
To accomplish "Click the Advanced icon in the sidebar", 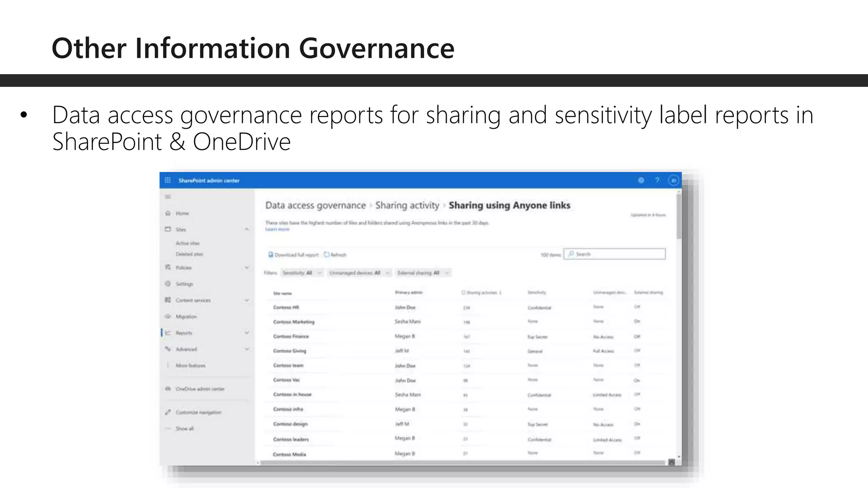I will point(168,349).
